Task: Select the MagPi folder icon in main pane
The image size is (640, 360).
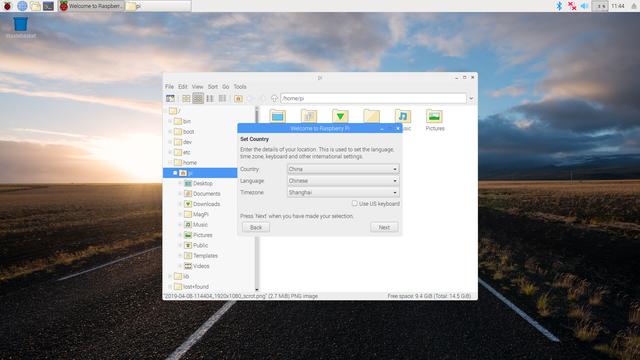Action: (371, 117)
